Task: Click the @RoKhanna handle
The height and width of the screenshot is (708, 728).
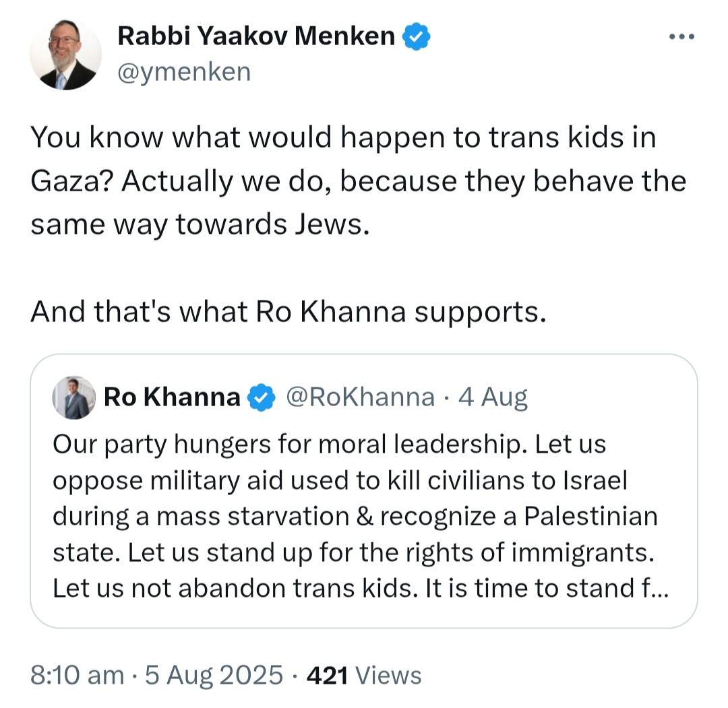Action: pos(361,398)
